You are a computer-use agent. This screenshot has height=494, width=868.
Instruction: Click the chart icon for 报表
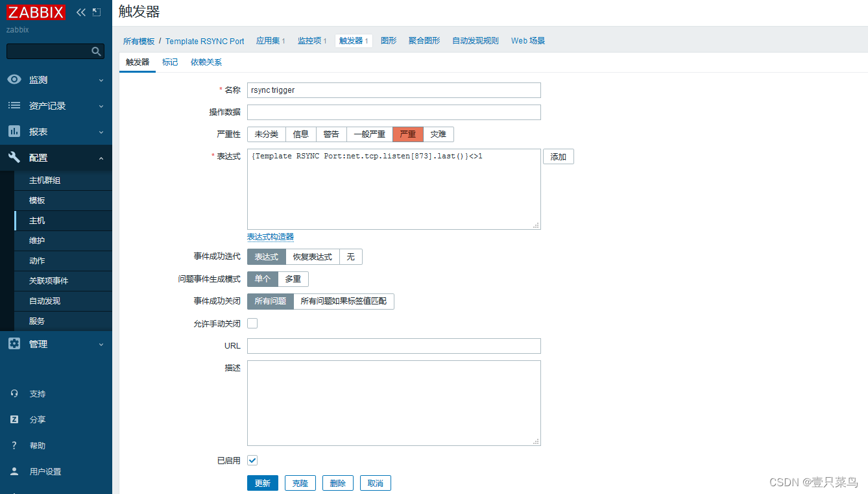(x=14, y=131)
